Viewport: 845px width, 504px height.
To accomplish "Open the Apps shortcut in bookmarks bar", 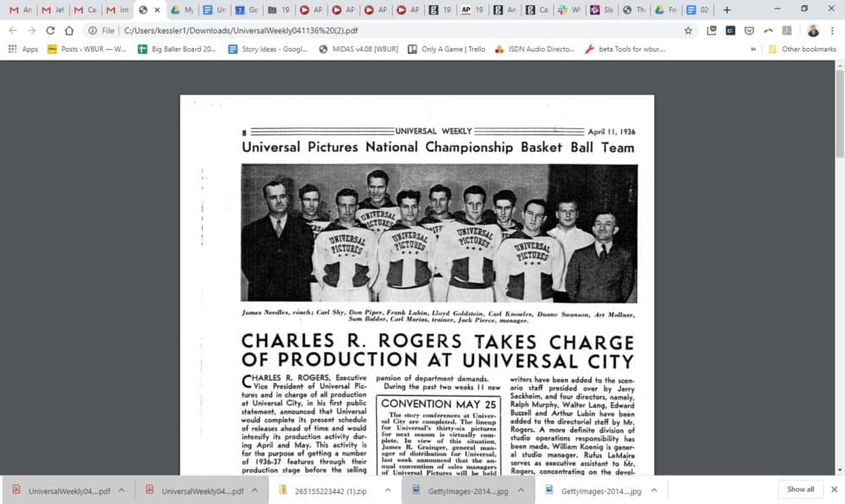I will click(x=23, y=49).
